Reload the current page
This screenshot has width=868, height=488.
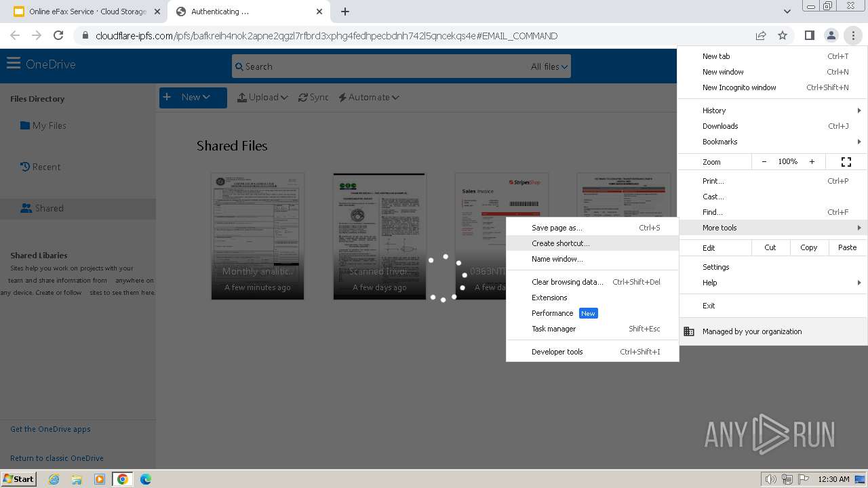click(x=58, y=35)
